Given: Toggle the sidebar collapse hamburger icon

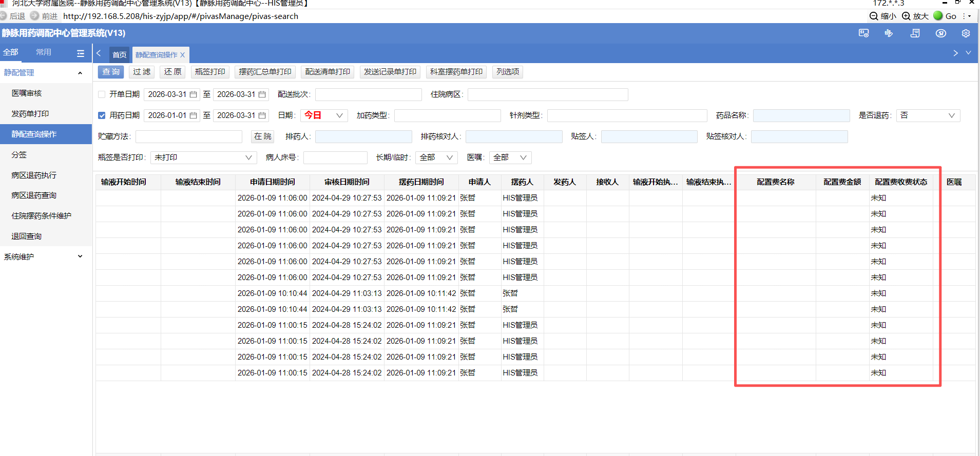Looking at the screenshot, I should coord(81,53).
